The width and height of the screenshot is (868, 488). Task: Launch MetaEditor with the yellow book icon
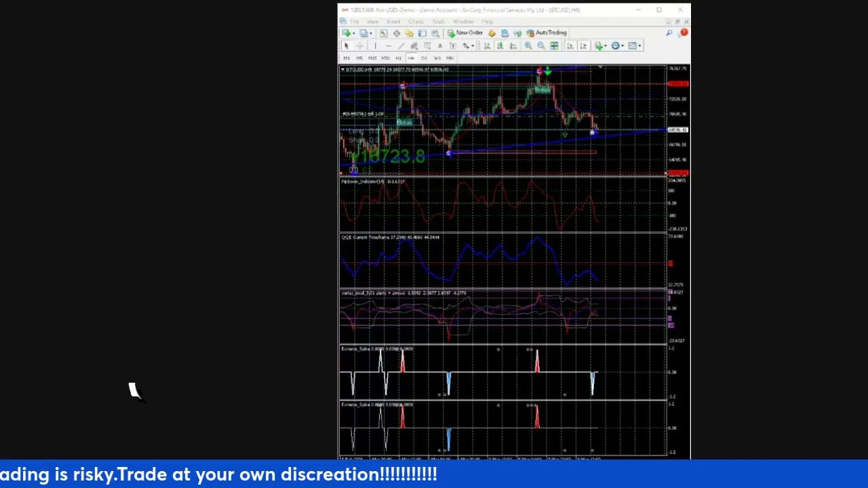(492, 33)
